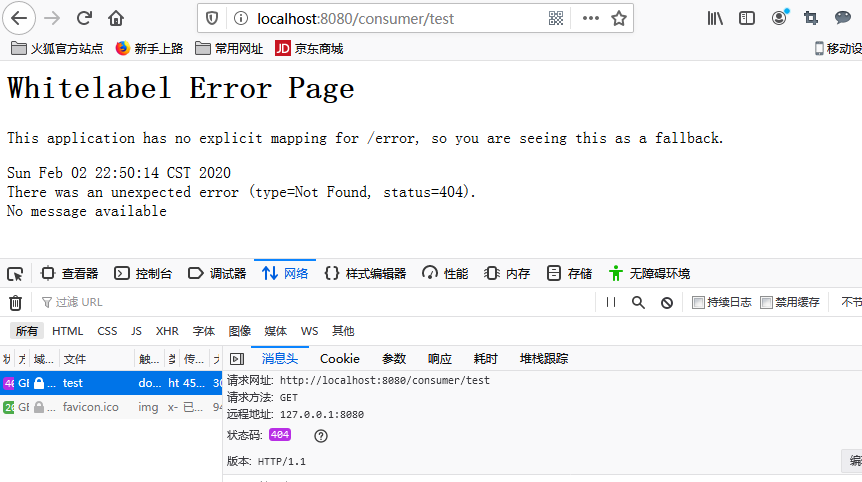
Task: Open the browser home page
Action: coord(116,18)
